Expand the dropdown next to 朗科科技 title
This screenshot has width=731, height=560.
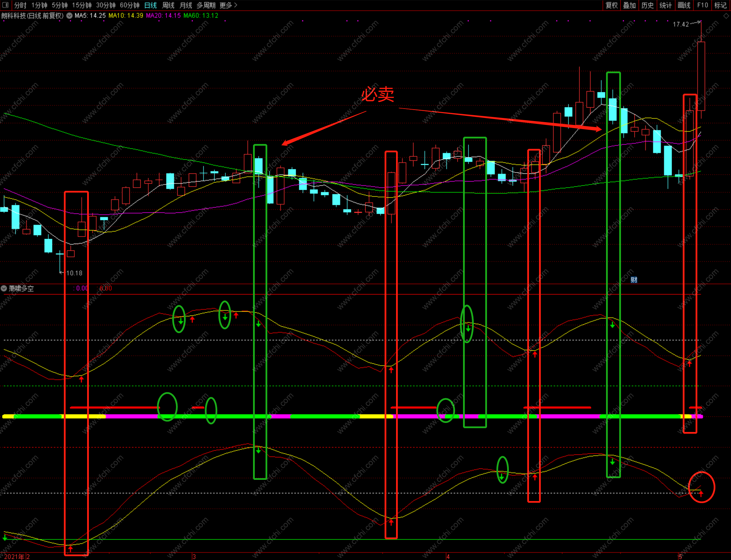click(69, 16)
